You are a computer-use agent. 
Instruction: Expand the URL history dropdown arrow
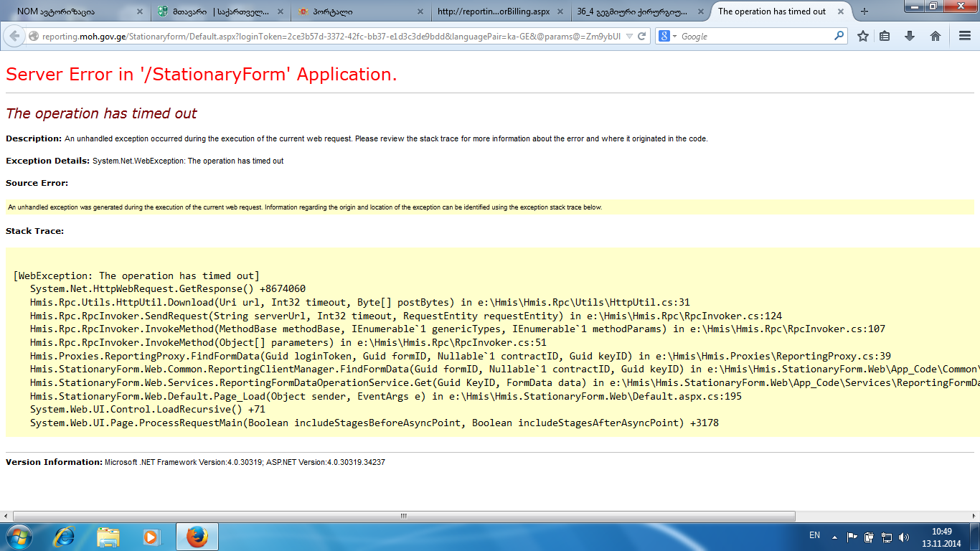(x=629, y=37)
